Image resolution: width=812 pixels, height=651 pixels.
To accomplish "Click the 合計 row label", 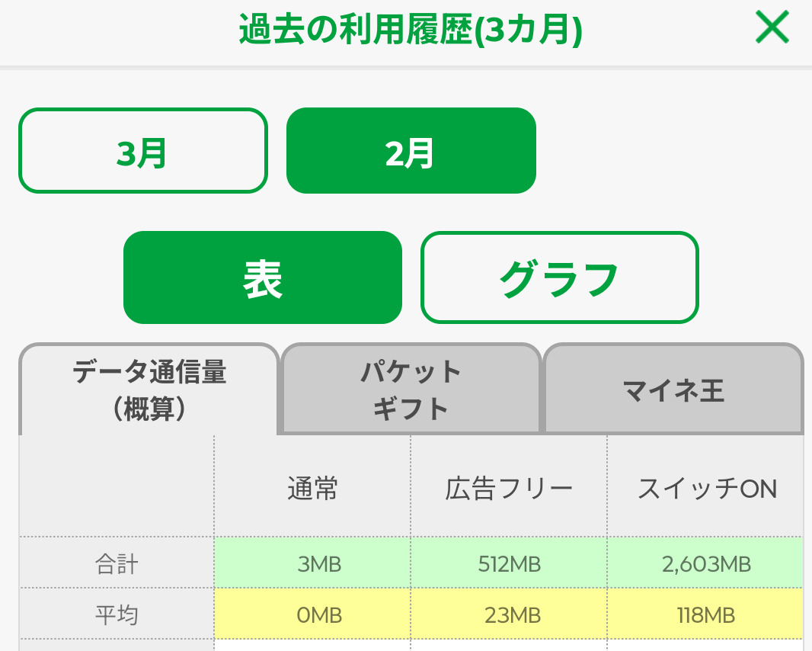I will 117,564.
